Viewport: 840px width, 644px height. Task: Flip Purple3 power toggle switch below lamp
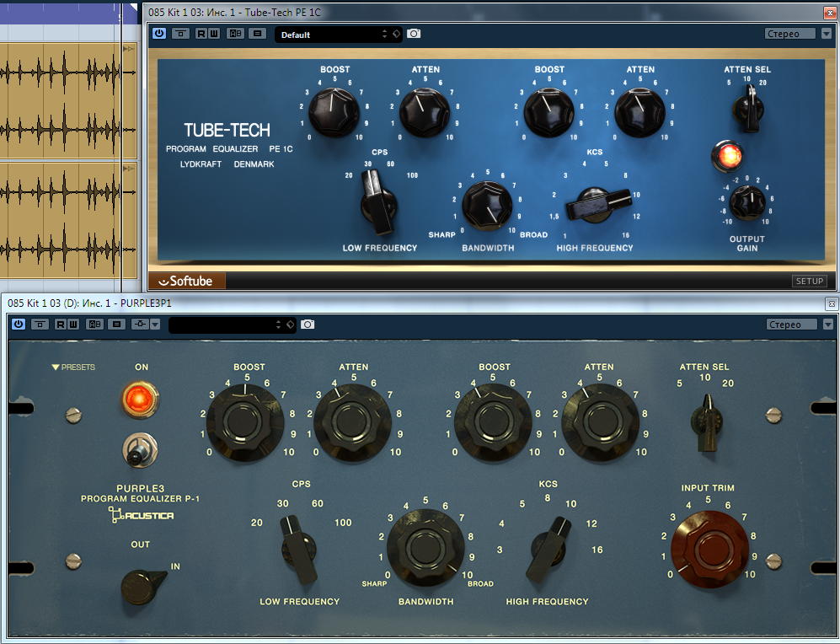pyautogui.click(x=141, y=450)
